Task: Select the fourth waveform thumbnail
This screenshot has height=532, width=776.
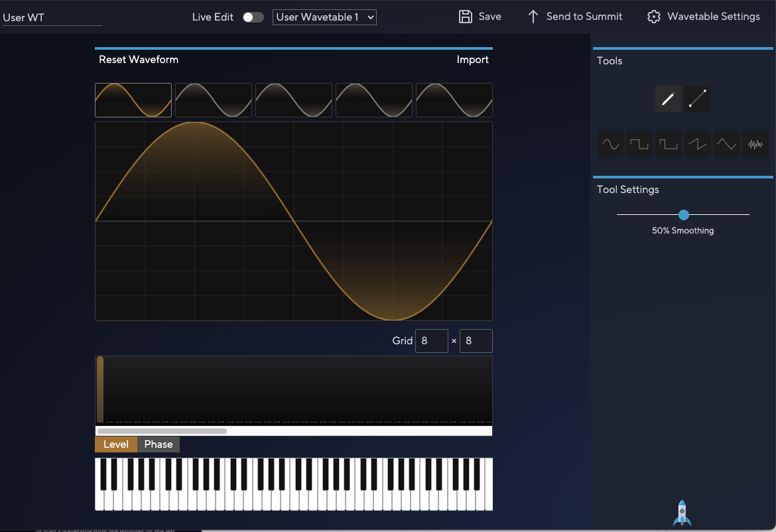Action: click(x=373, y=100)
